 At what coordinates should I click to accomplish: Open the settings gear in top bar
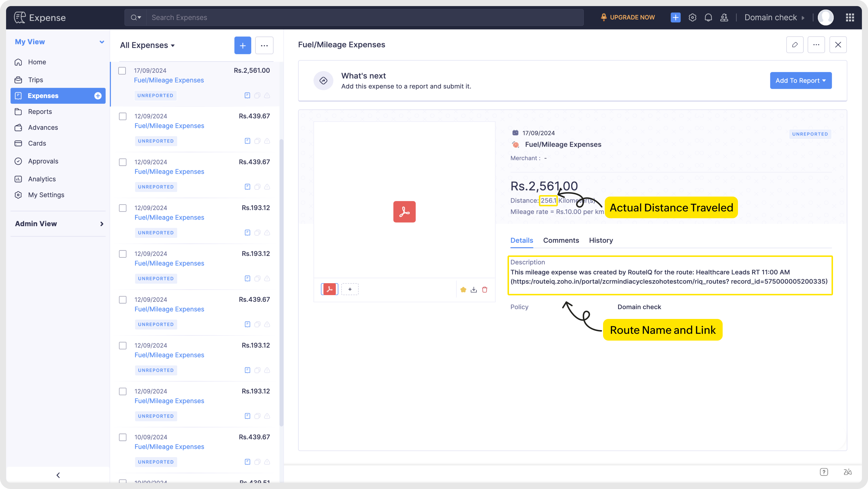692,18
